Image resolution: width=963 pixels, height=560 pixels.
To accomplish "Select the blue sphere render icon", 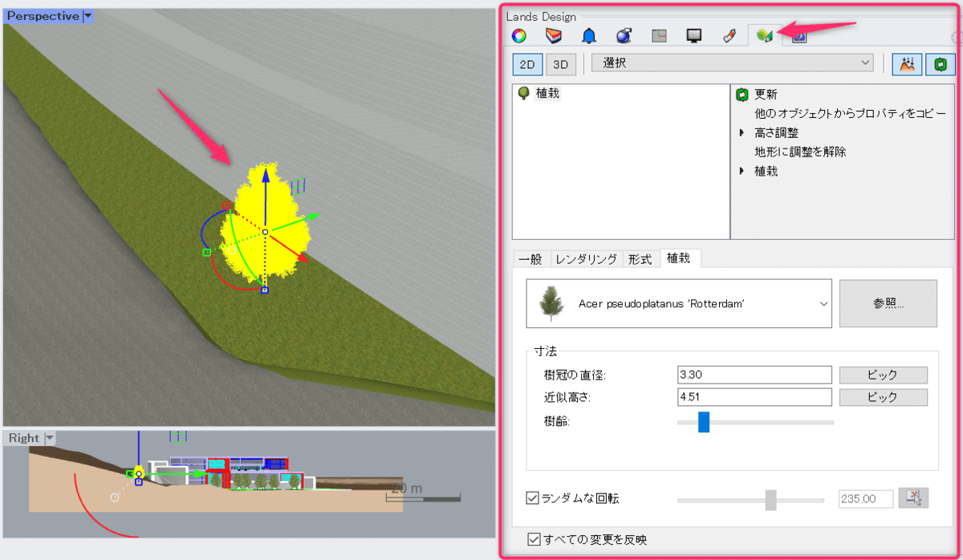I will click(x=624, y=36).
